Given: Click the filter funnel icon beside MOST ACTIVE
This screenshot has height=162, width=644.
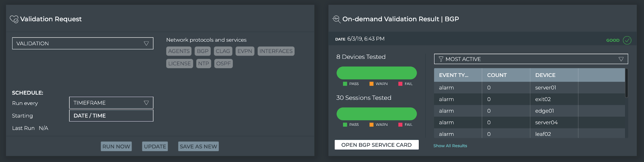Looking at the screenshot, I should pos(441,59).
